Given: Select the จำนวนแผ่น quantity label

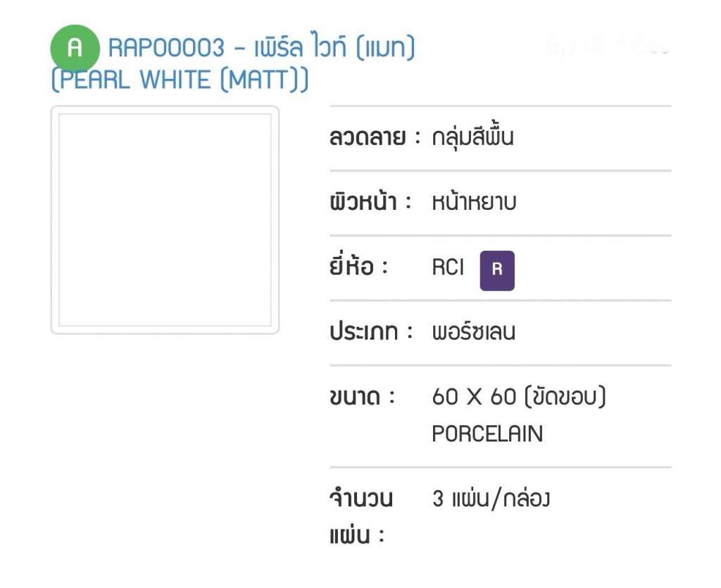Looking at the screenshot, I should point(361,517).
